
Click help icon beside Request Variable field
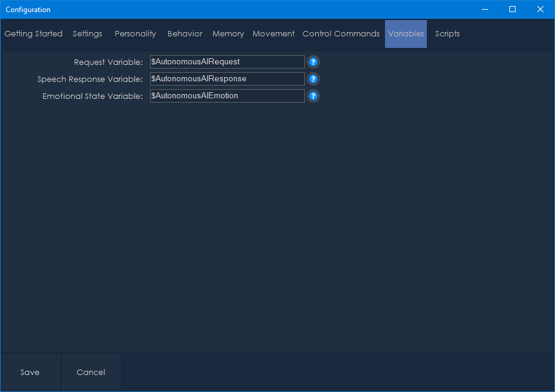tap(313, 62)
